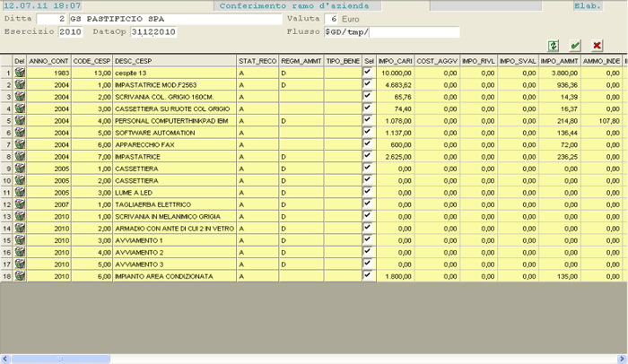628x364 pixels.
Task: Delete row 1 'cespite 13' using trash icon
Action: (20, 72)
